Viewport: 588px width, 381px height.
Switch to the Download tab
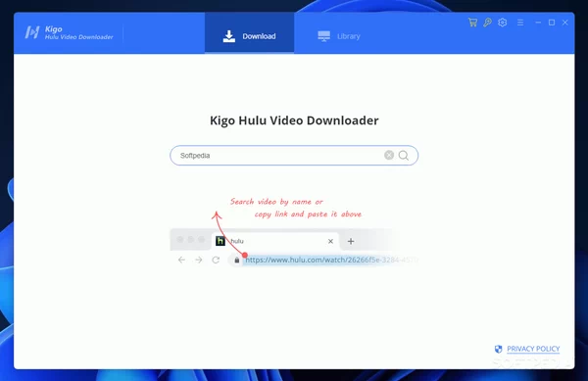(x=249, y=33)
